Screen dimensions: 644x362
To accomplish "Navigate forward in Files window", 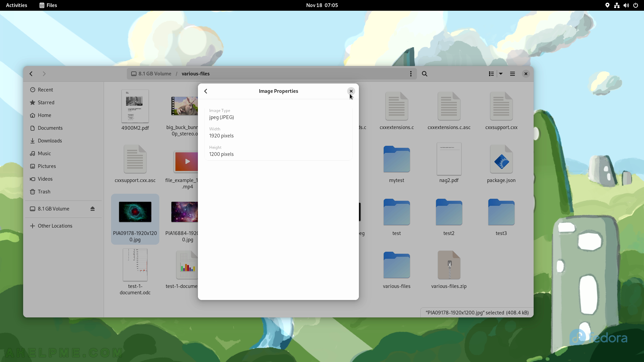I will (44, 74).
